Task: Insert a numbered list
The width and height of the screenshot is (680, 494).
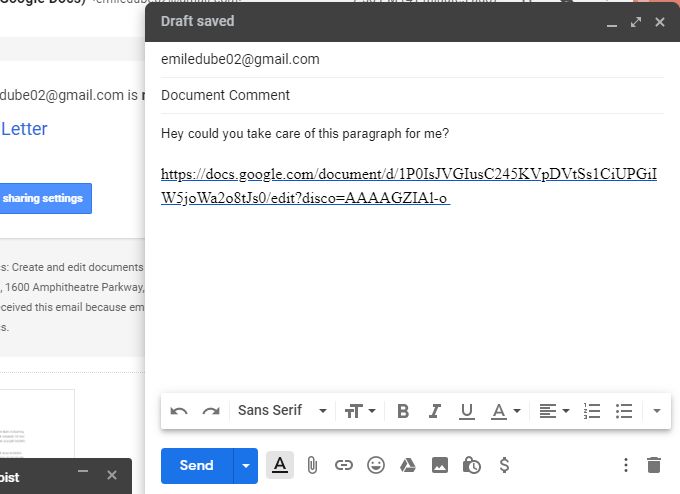Action: (x=592, y=411)
